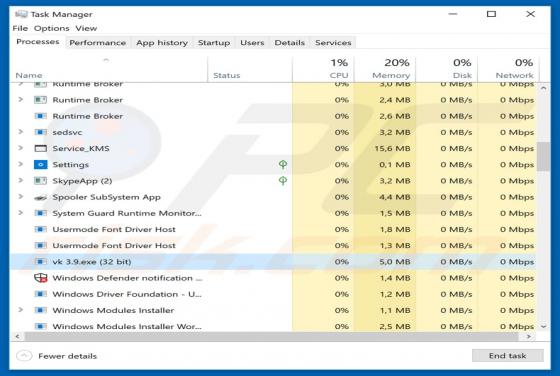The width and height of the screenshot is (560, 376).
Task: Select the Windows Defender notification process name
Action: click(127, 278)
